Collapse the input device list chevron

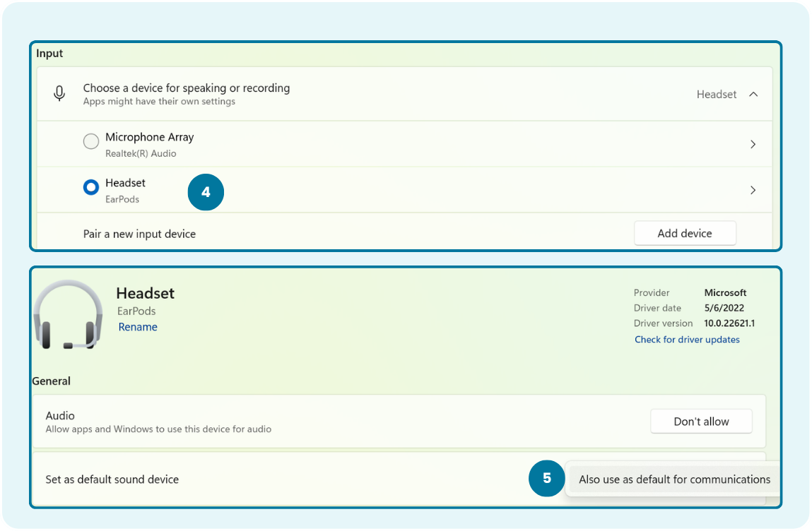pos(753,94)
